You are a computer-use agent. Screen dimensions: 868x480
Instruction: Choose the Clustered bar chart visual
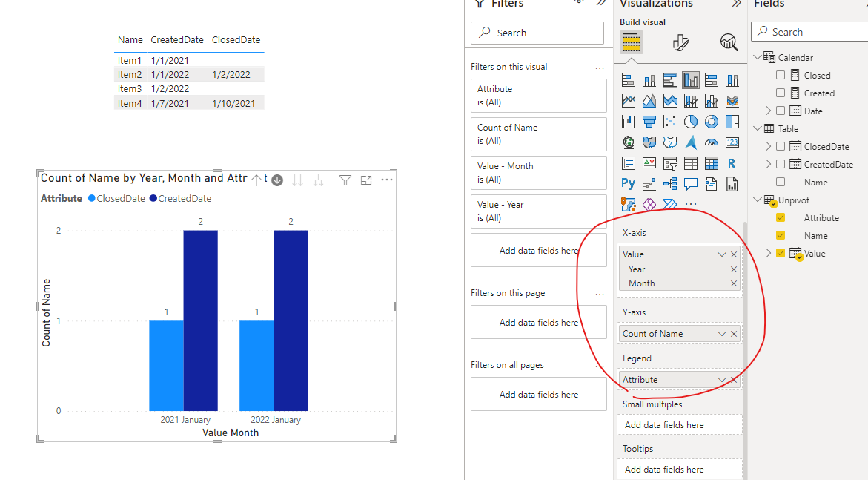coord(670,80)
